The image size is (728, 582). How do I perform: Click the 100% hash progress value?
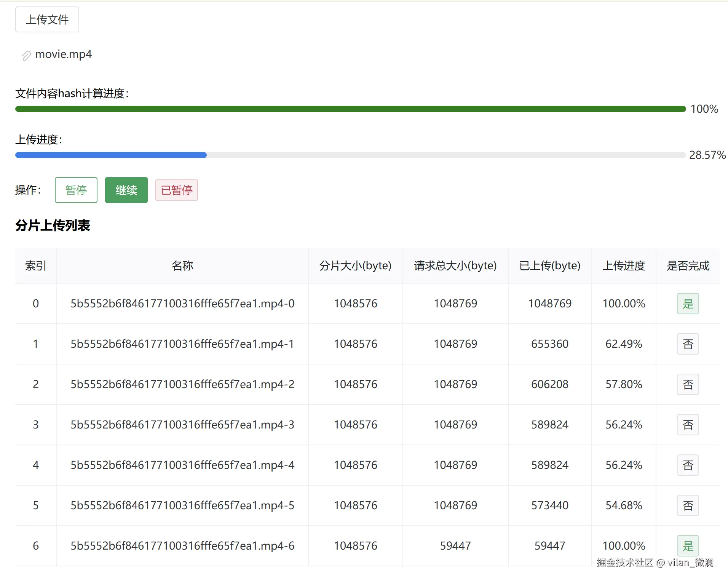coord(704,109)
